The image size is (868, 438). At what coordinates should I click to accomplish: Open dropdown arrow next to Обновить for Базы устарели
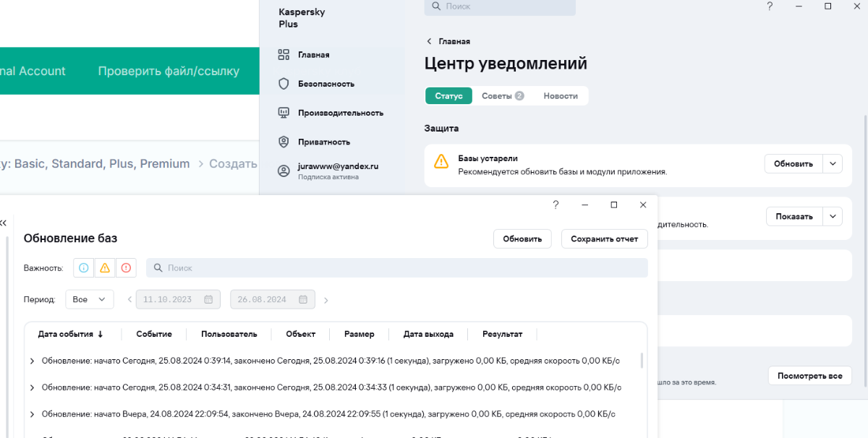pos(833,164)
